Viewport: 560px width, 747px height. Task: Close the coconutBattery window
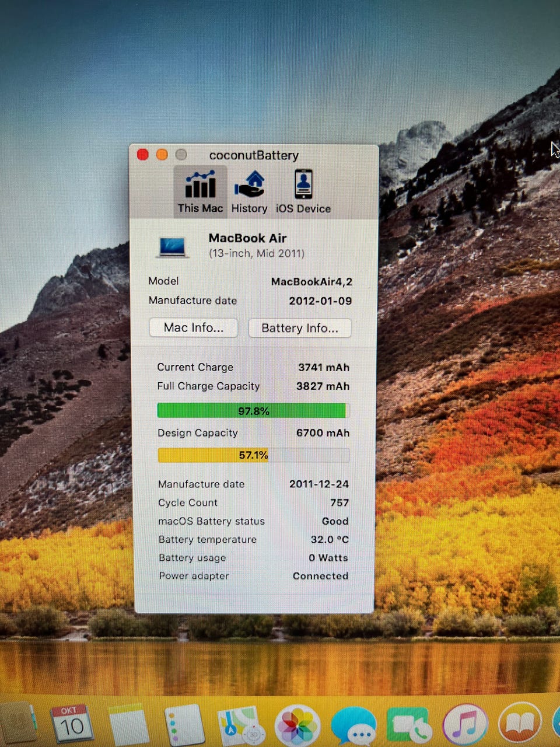142,154
